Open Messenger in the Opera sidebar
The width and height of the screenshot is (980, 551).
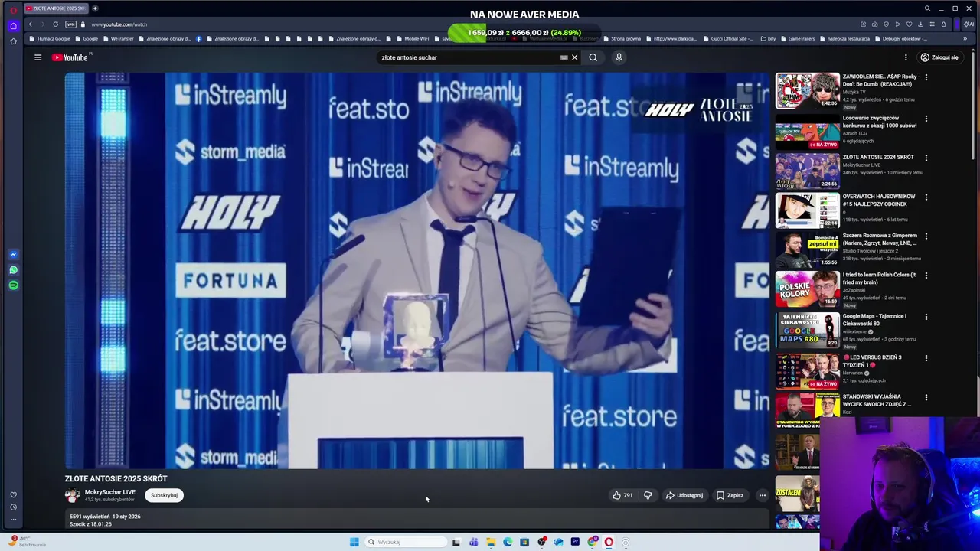coord(13,254)
